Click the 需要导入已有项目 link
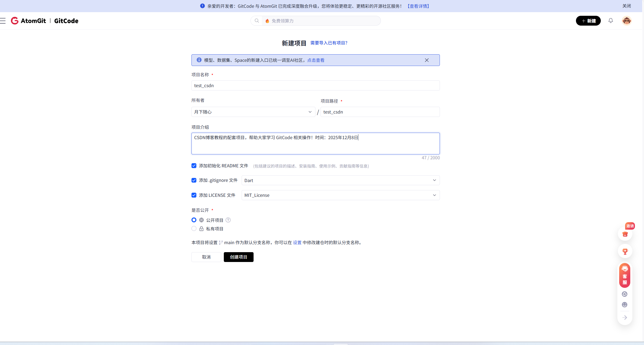 [x=329, y=43]
